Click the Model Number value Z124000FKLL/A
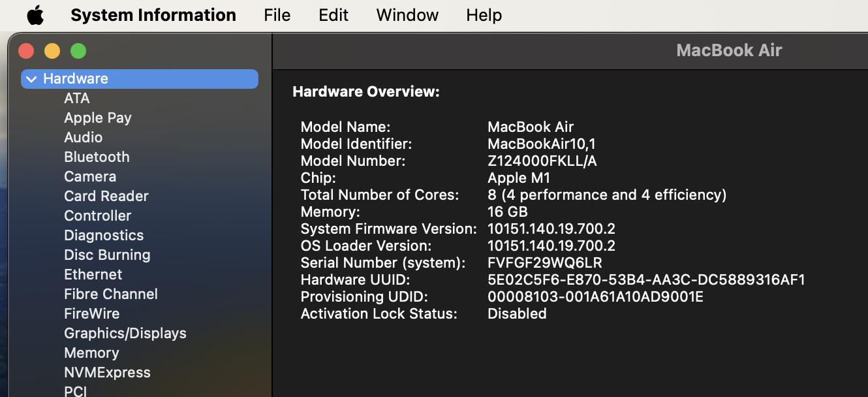The width and height of the screenshot is (868, 397). click(x=542, y=161)
